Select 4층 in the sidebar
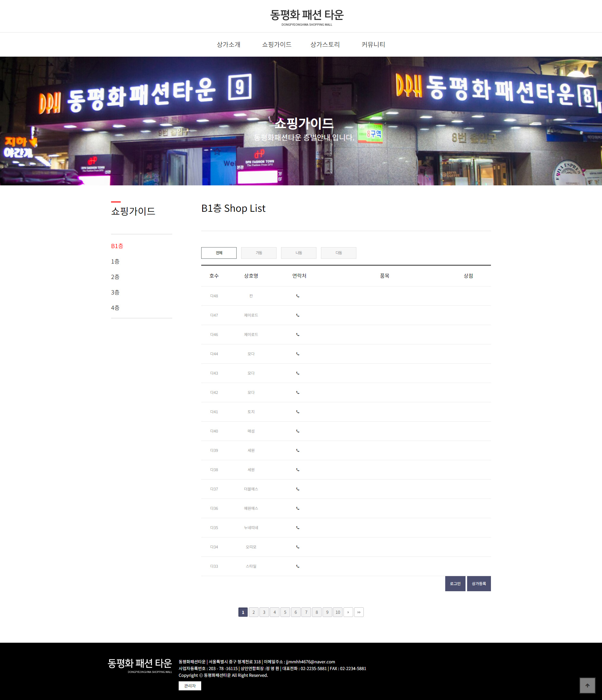 coord(115,308)
